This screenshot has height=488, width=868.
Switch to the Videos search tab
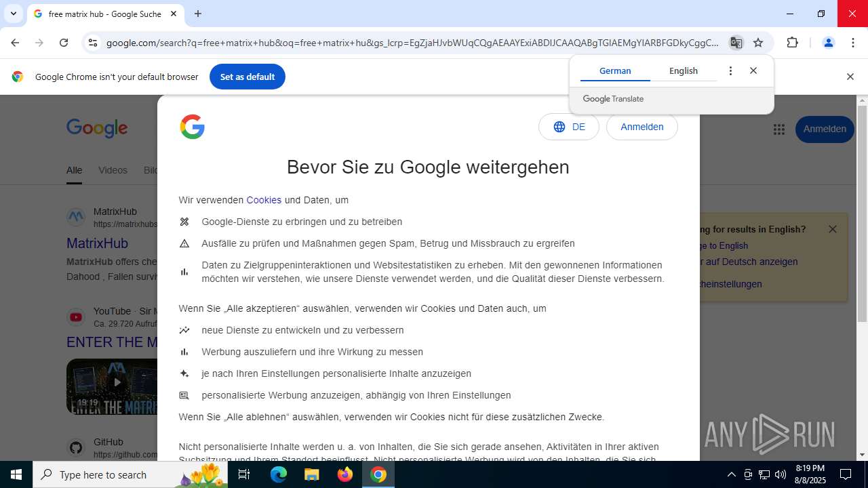point(113,170)
